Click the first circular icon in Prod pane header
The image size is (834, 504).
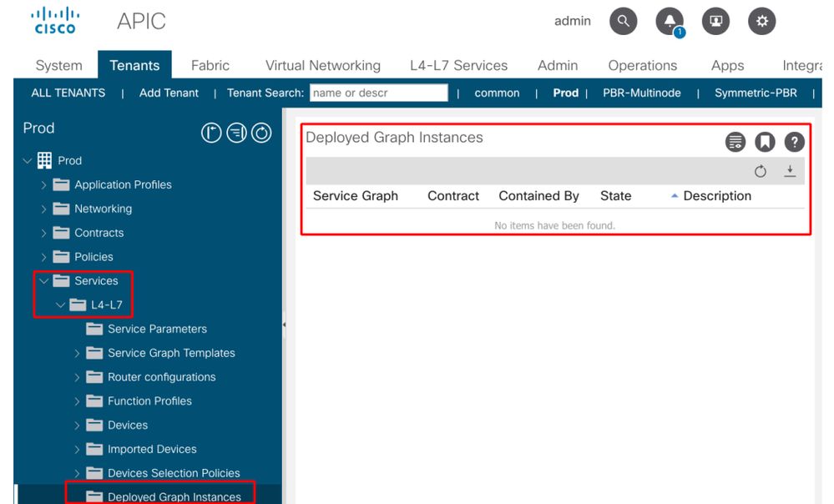click(211, 133)
